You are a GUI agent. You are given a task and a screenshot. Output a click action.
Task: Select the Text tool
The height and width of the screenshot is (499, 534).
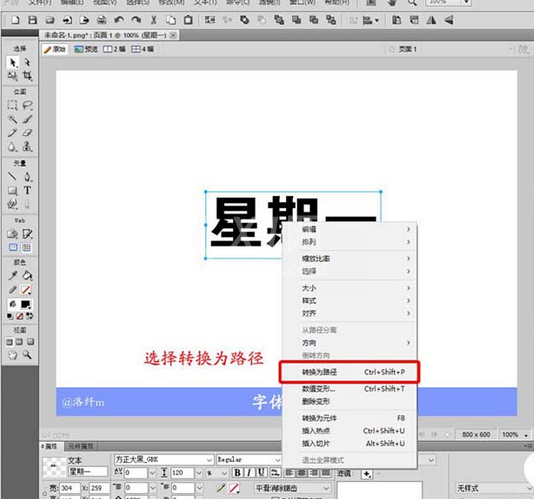click(27, 190)
